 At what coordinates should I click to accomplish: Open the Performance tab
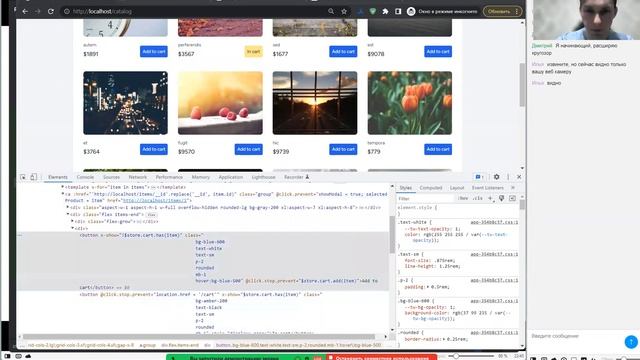click(x=169, y=177)
